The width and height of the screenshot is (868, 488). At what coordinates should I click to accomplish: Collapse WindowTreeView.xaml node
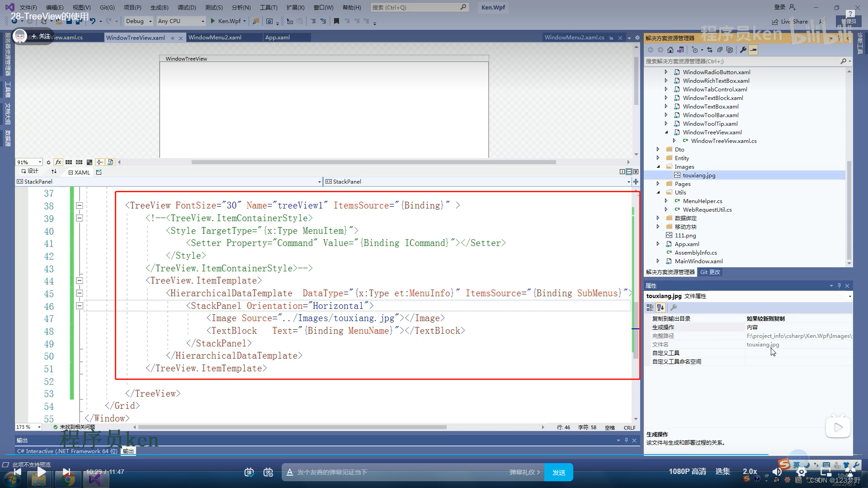click(x=666, y=132)
